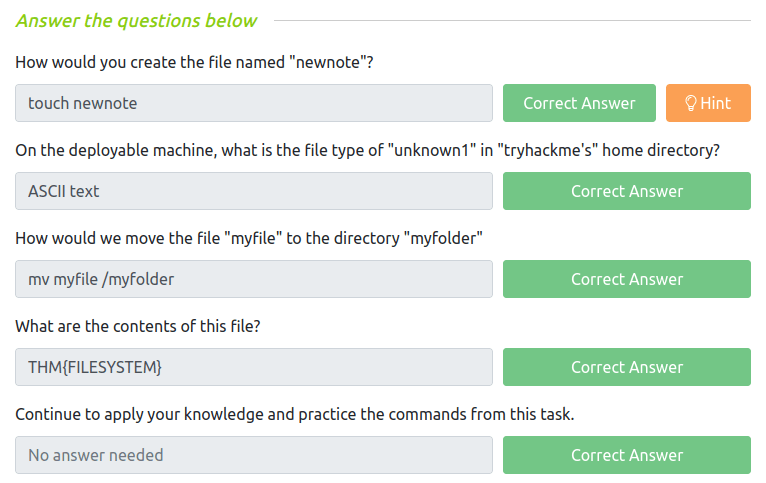The width and height of the screenshot is (766, 483).
Task: Click the question about moving "myfile"
Action: pyautogui.click(x=249, y=238)
